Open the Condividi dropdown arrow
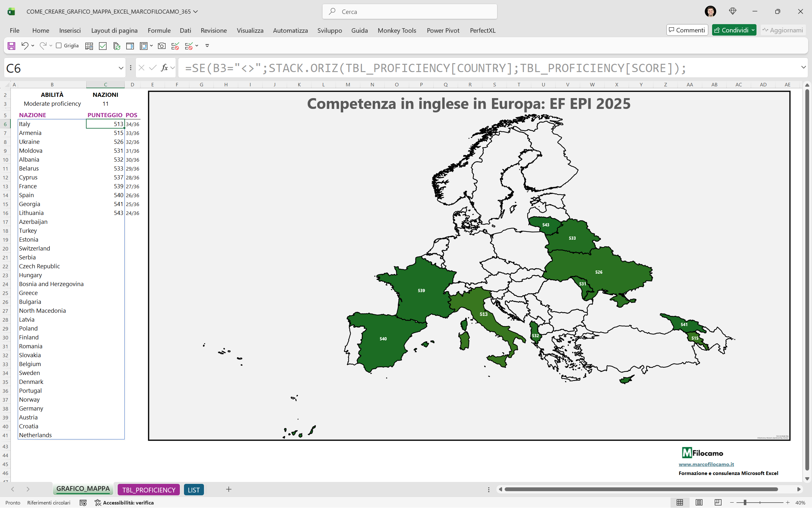The width and height of the screenshot is (812, 508). click(x=753, y=30)
